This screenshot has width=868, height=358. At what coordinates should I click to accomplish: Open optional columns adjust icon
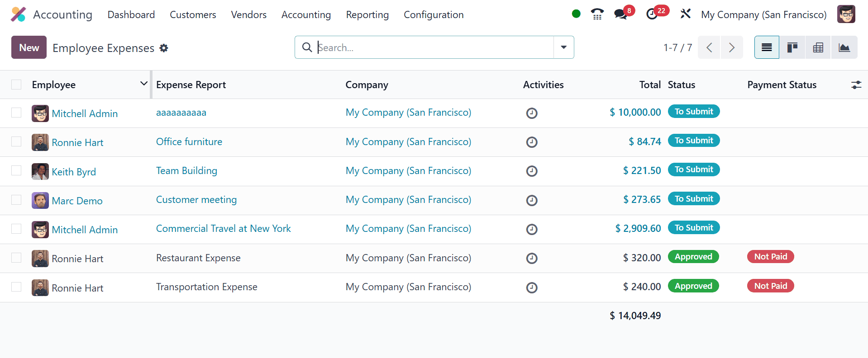point(856,85)
